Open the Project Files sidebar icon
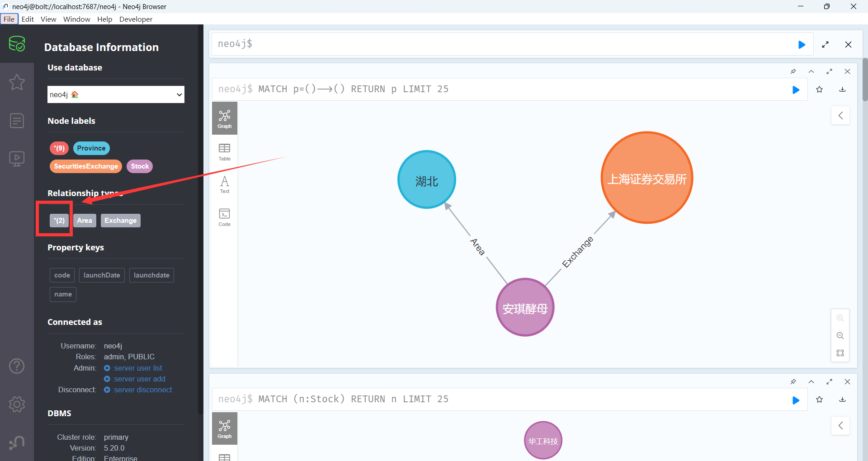Viewport: 868px width, 461px height. tap(17, 121)
